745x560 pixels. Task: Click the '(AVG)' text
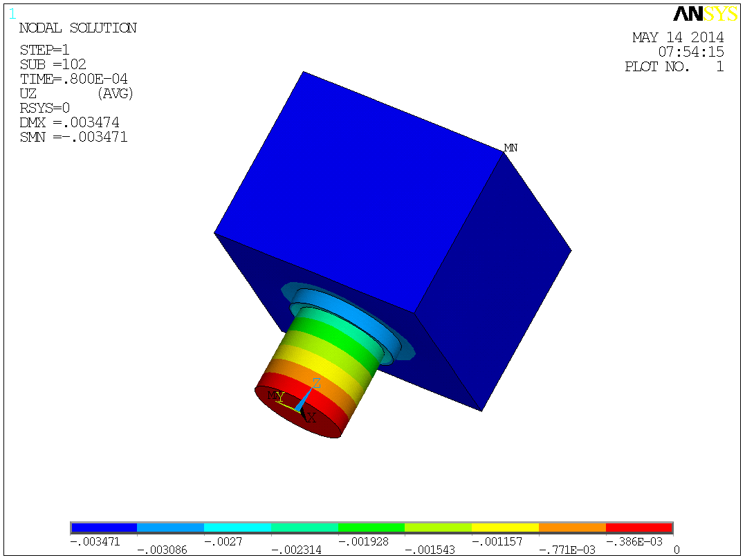(115, 93)
